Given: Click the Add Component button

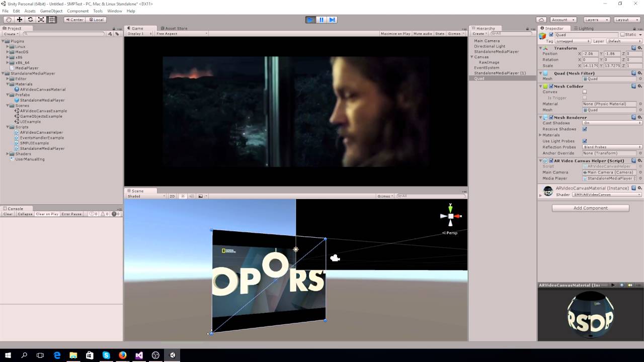Looking at the screenshot, I should pyautogui.click(x=591, y=208).
